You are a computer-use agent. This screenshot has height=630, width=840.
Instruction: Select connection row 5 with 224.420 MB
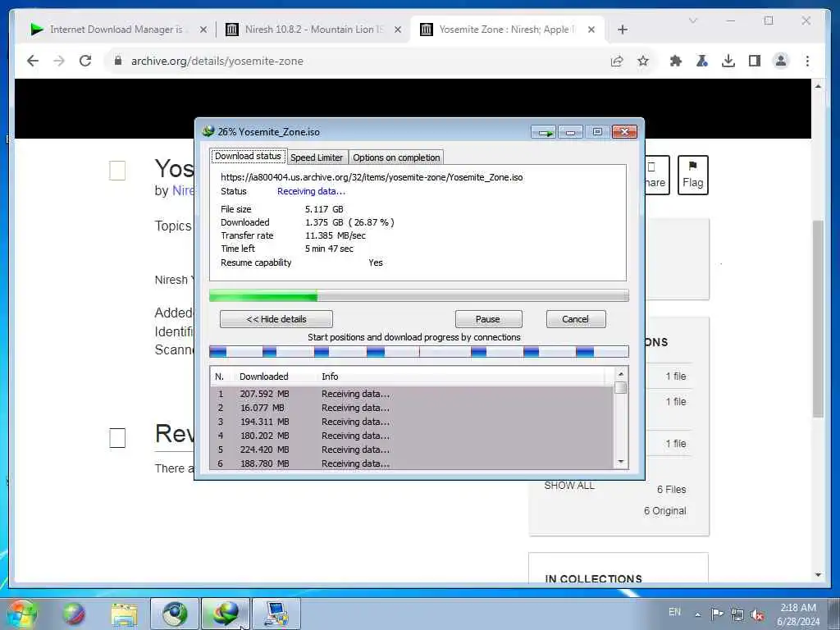pyautogui.click(x=412, y=450)
